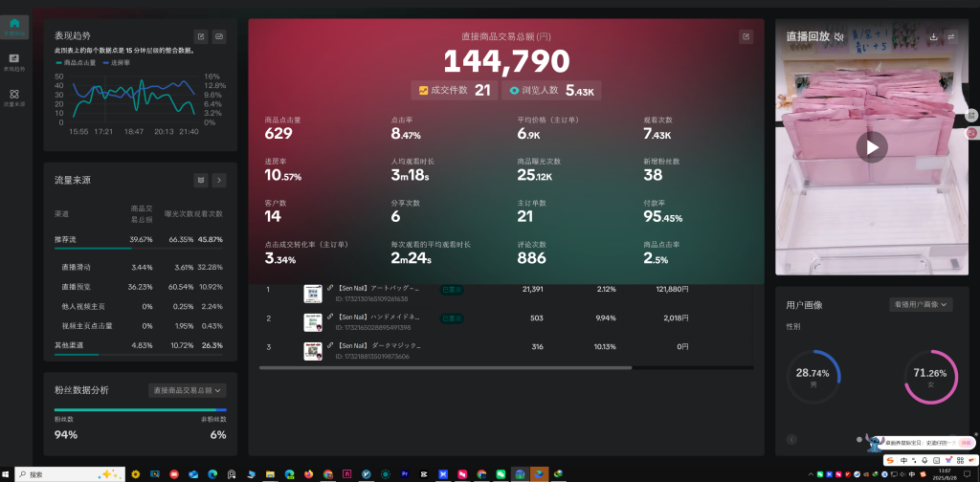Select the 成交件数 metric tab
The image size is (980, 482).
pos(454,91)
